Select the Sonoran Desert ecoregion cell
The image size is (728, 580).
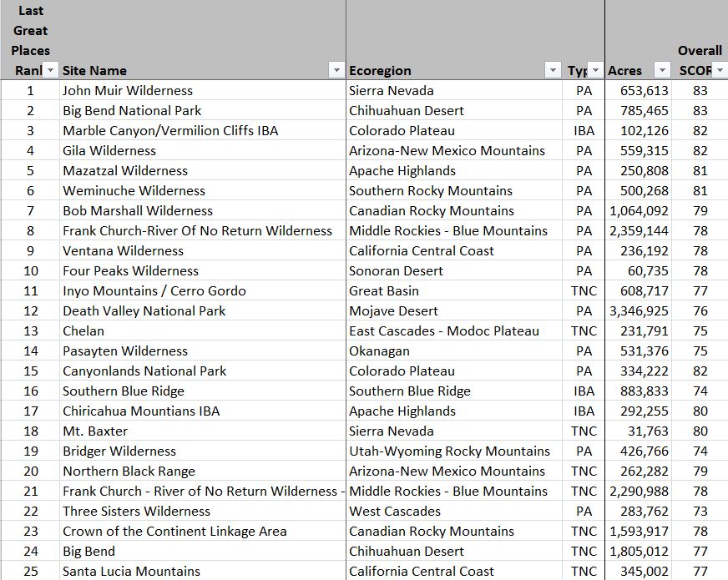point(454,270)
